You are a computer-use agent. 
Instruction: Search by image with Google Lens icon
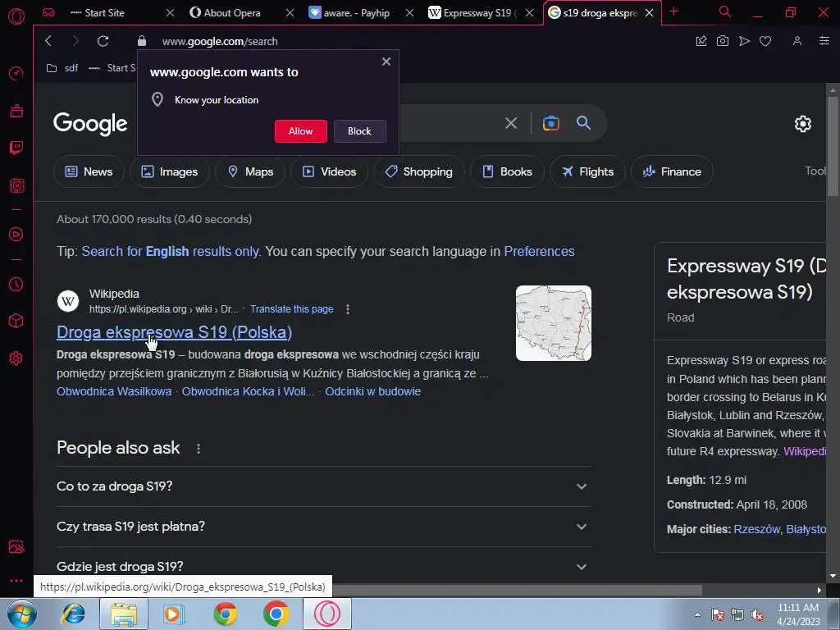tap(550, 123)
